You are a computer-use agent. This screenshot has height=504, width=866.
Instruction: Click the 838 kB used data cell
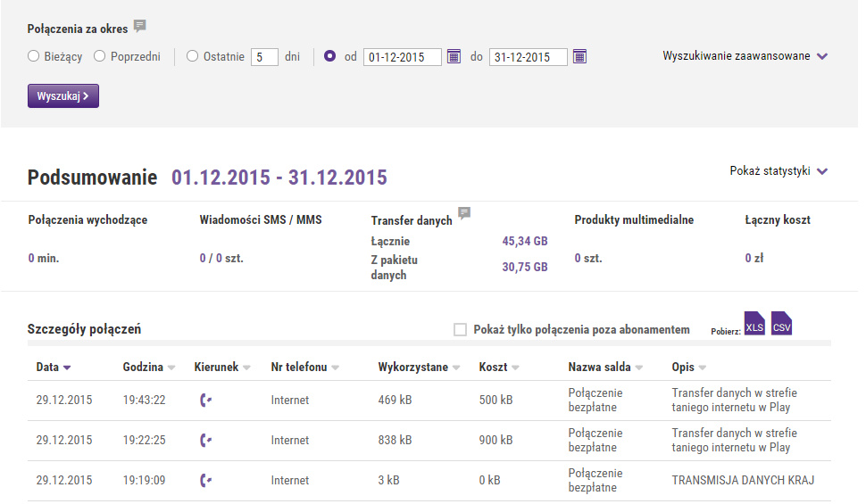point(395,441)
